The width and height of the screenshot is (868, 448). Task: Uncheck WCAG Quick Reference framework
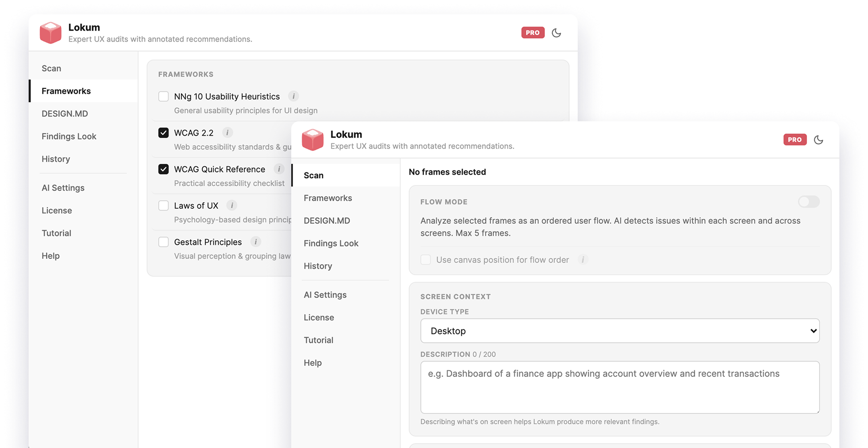point(163,169)
